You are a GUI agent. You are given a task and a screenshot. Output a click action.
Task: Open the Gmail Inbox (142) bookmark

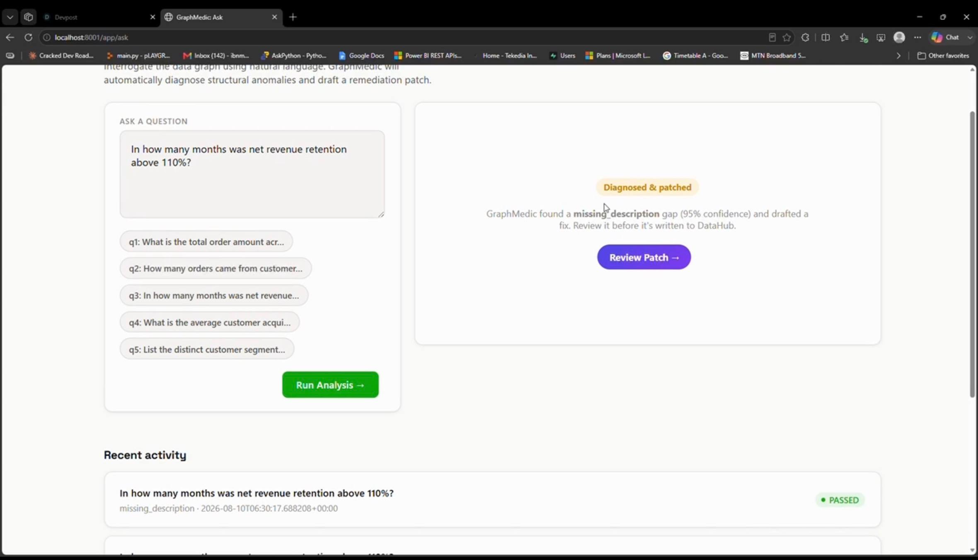(216, 56)
